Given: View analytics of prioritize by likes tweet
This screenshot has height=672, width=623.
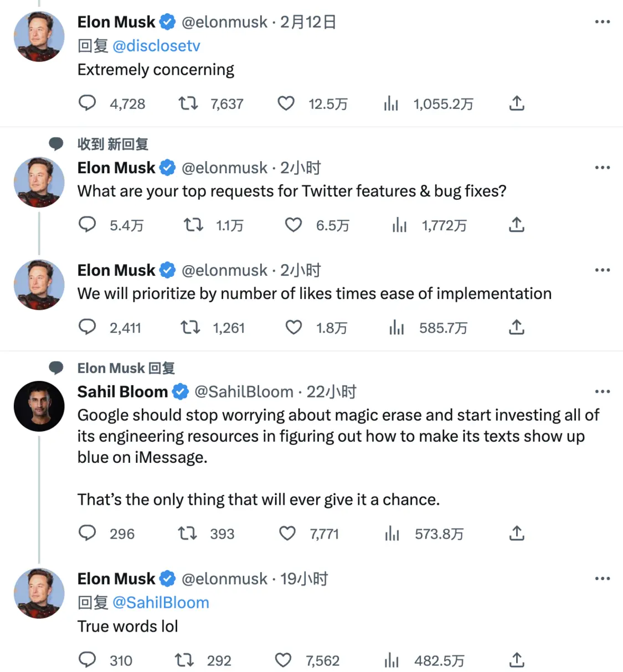Looking at the screenshot, I should click(397, 328).
